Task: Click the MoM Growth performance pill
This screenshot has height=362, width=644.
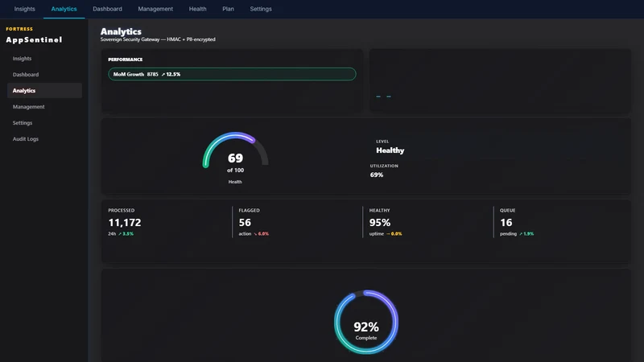Action: click(x=232, y=74)
